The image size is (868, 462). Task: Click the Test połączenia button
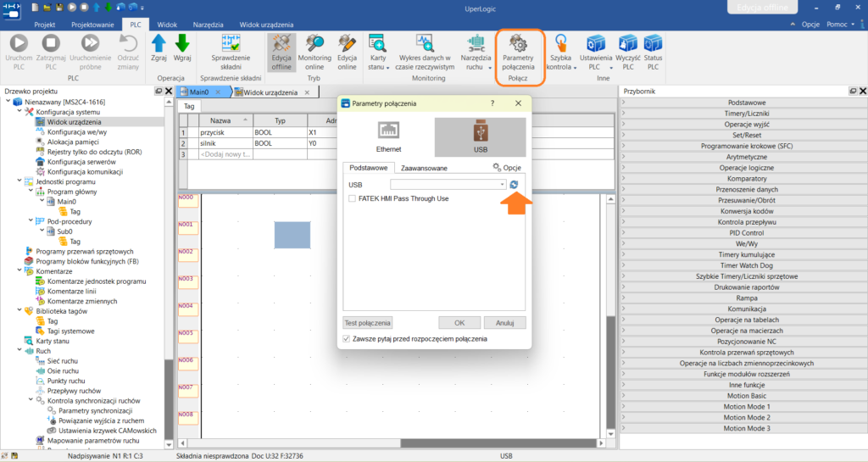368,323
